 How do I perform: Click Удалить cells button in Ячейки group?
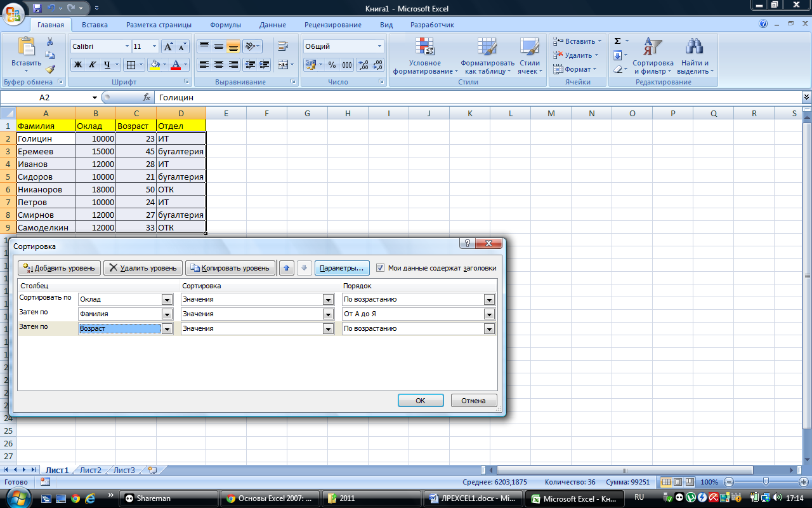[575, 55]
